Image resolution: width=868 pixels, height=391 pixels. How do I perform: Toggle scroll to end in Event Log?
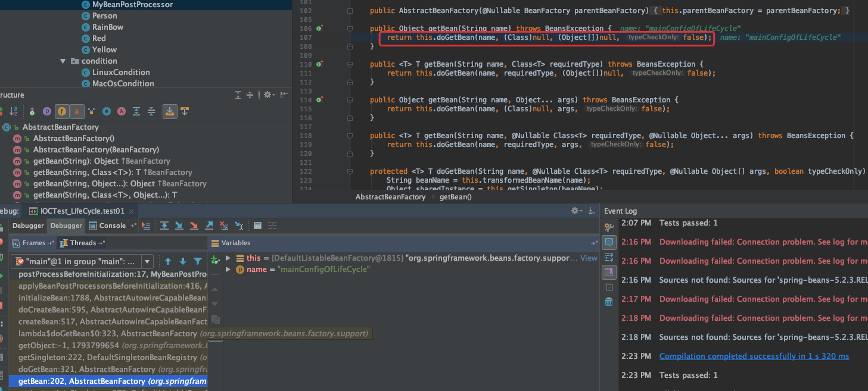point(609,272)
